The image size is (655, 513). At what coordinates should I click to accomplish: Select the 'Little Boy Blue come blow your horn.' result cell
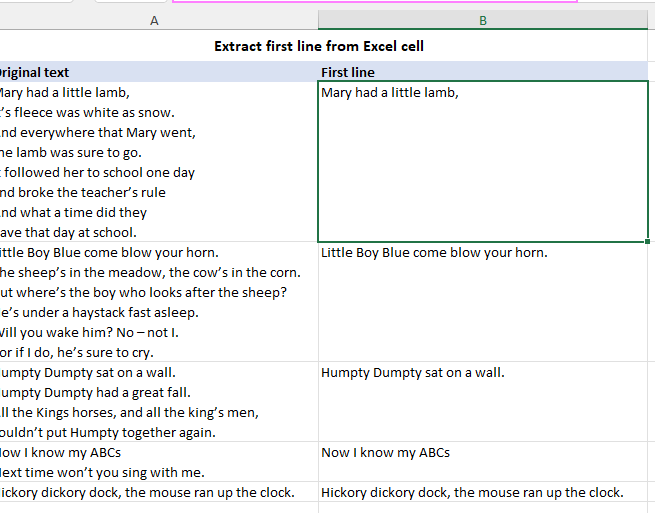pos(484,302)
